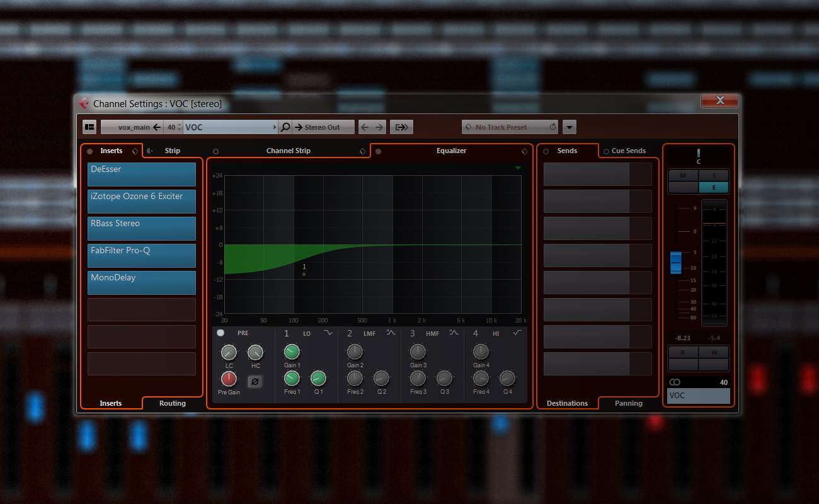819x504 pixels.
Task: Click the VOC channel name field at bottom right
Action: click(699, 396)
